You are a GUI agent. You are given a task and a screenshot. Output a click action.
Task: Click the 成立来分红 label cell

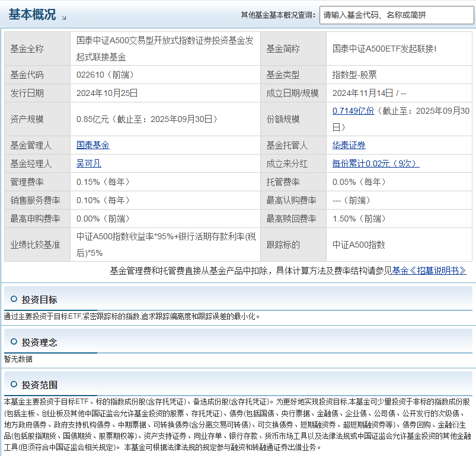293,163
